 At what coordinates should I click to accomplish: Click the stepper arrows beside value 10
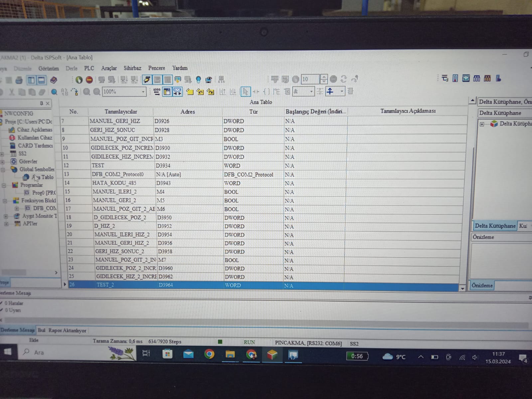[x=324, y=79]
